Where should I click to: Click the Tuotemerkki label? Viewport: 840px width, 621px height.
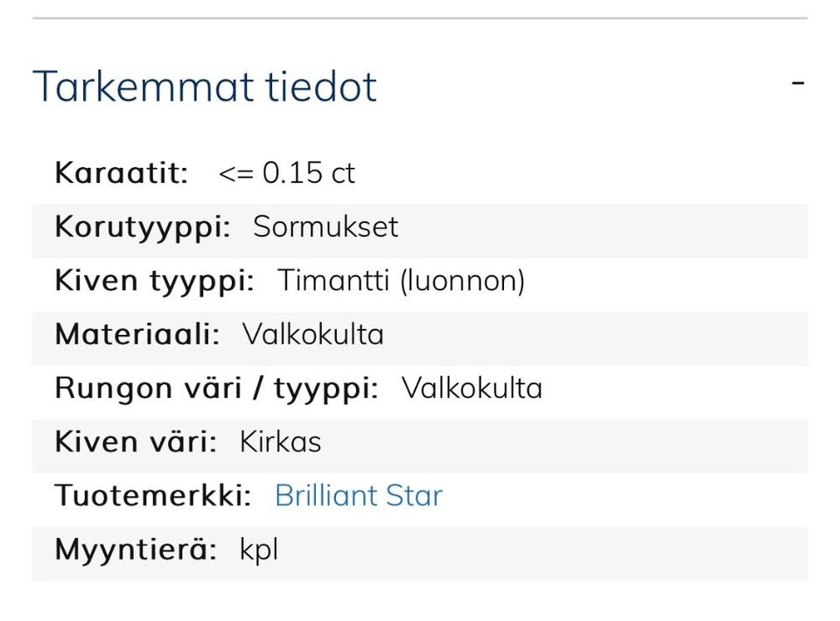pos(153,496)
